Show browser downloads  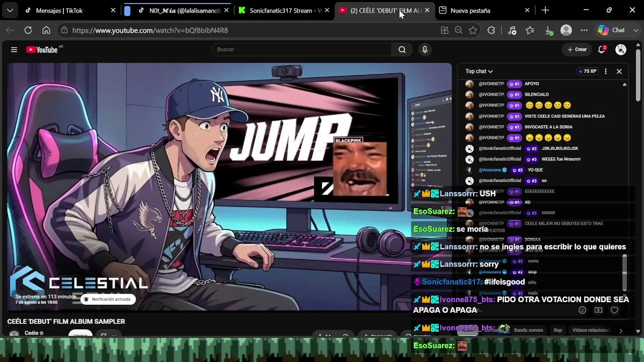coord(549,30)
